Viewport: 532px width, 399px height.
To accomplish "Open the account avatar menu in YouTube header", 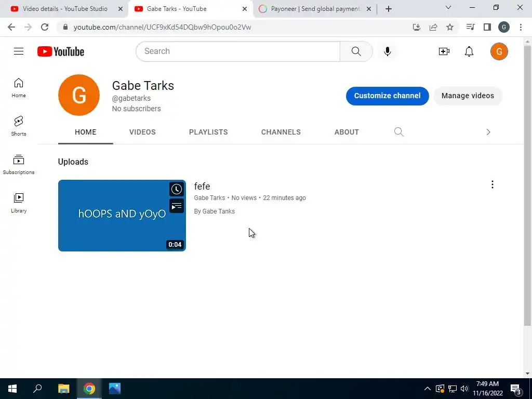I will (499, 51).
